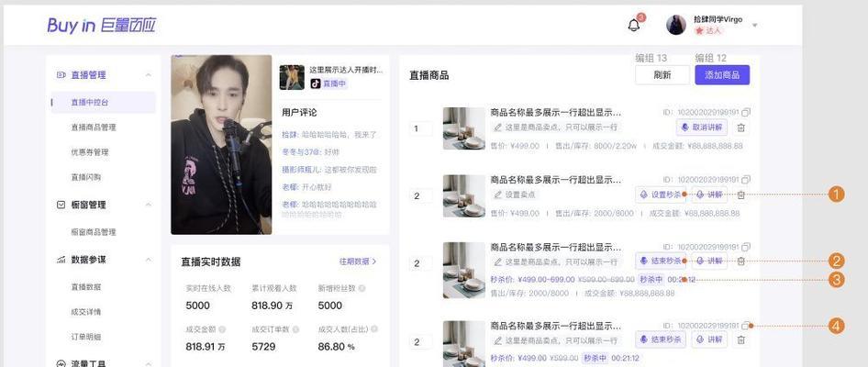Click the info icon next to 成交订单数
868x367 pixels.
(x=295, y=329)
